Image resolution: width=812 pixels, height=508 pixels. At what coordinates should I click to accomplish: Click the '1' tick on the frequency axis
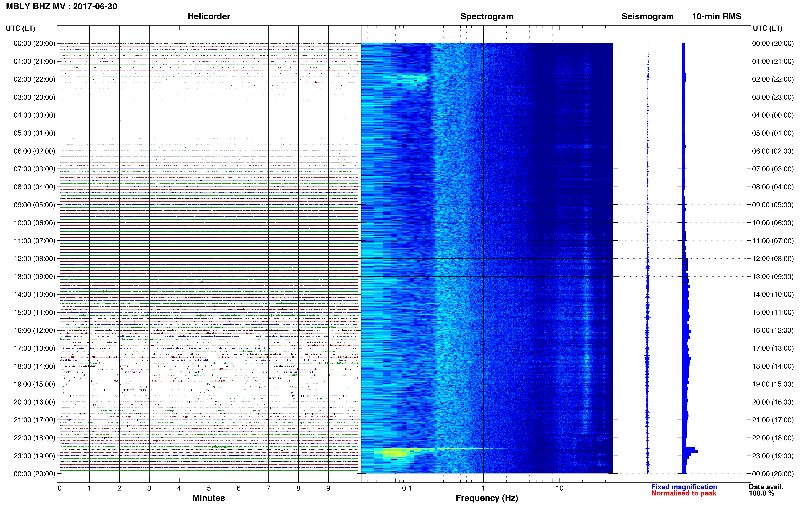(483, 488)
